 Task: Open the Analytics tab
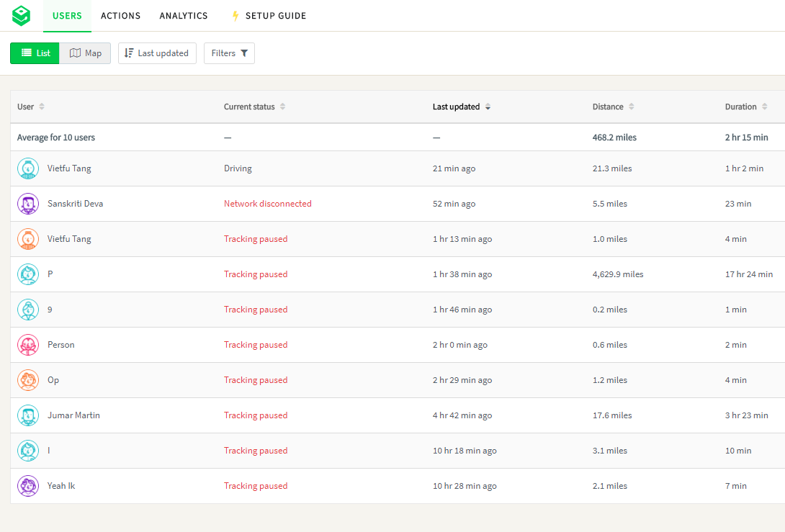coord(183,16)
